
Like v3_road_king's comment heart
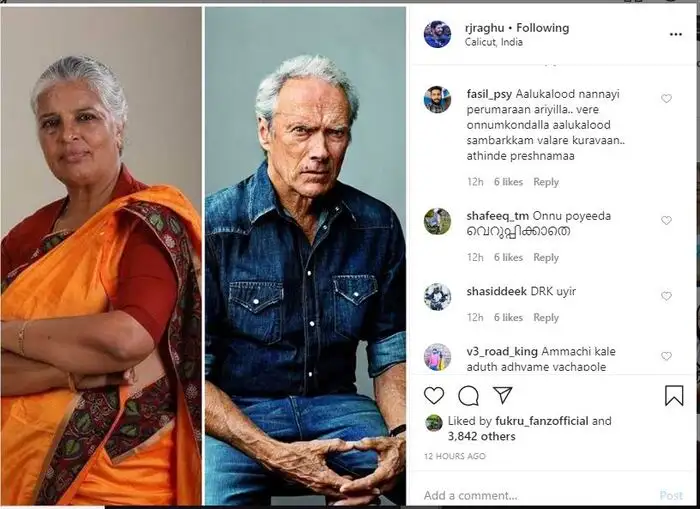[666, 356]
